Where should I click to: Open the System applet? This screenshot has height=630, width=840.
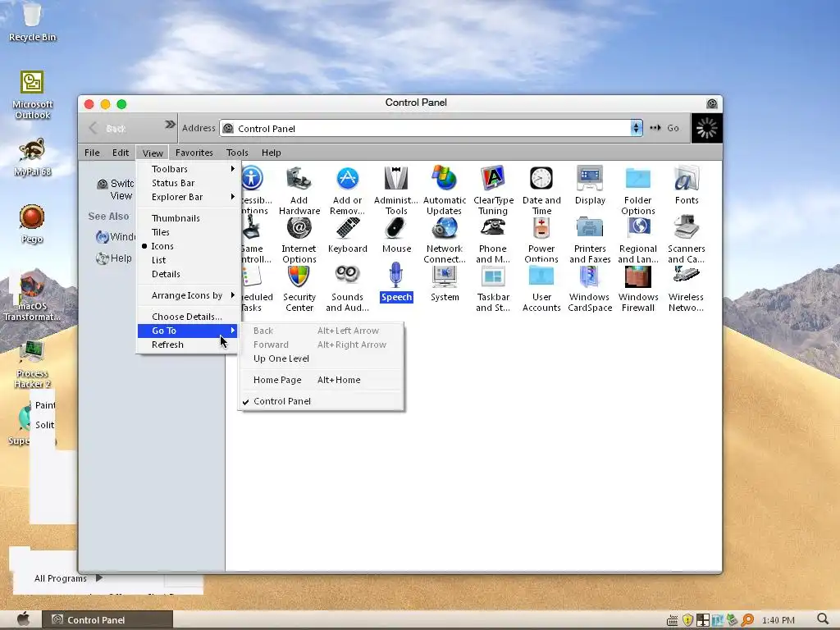coord(445,283)
